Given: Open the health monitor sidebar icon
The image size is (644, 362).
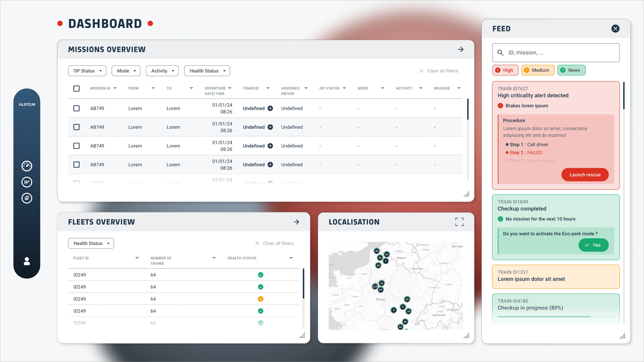Looking at the screenshot, I should click(x=27, y=182).
